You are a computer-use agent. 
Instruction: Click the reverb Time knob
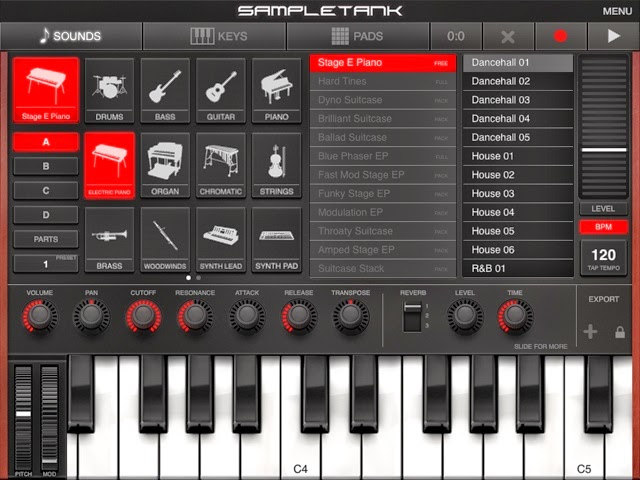click(515, 316)
